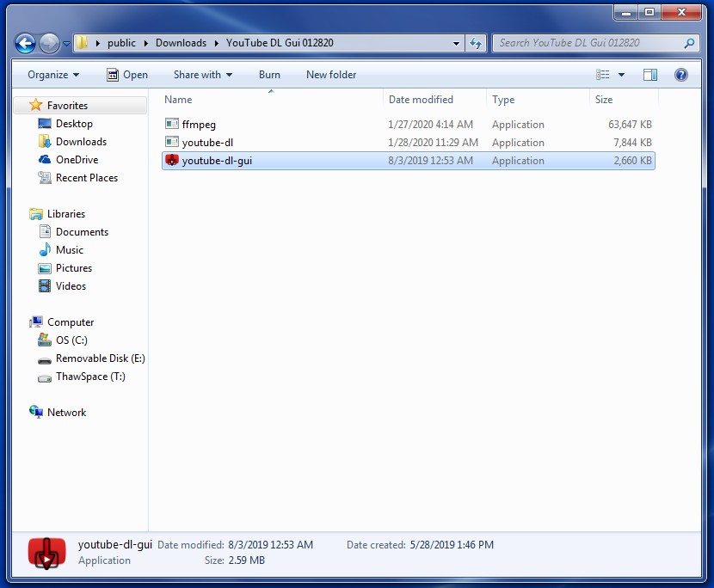Open the recent pages dropdown arrow

(x=66, y=44)
